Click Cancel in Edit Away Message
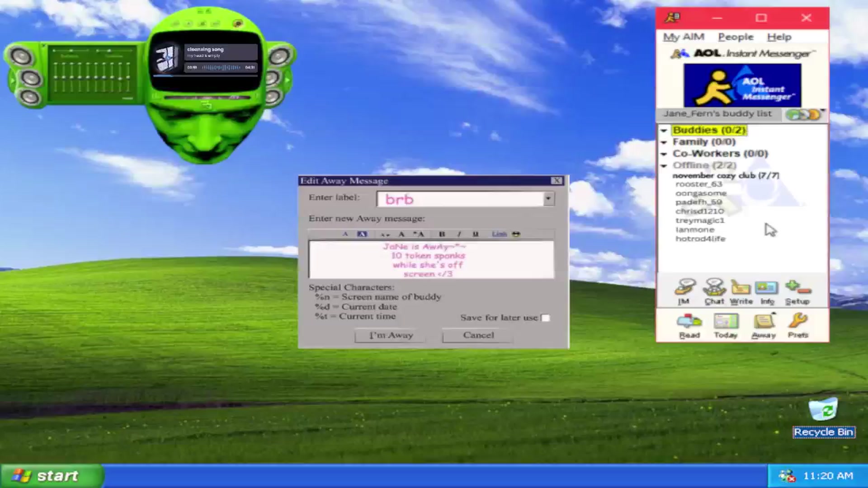Screen dimensions: 868x488 click(478, 335)
